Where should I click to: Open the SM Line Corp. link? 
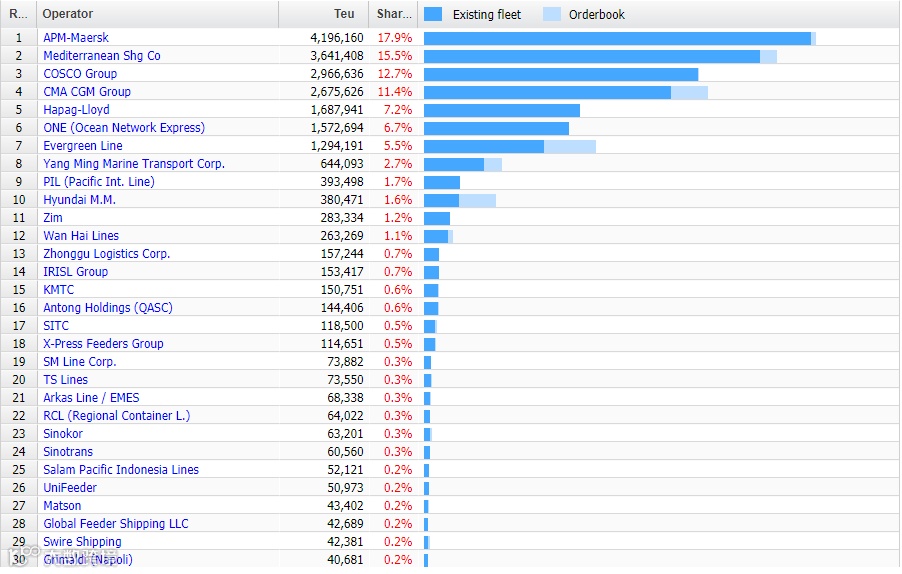(x=80, y=362)
